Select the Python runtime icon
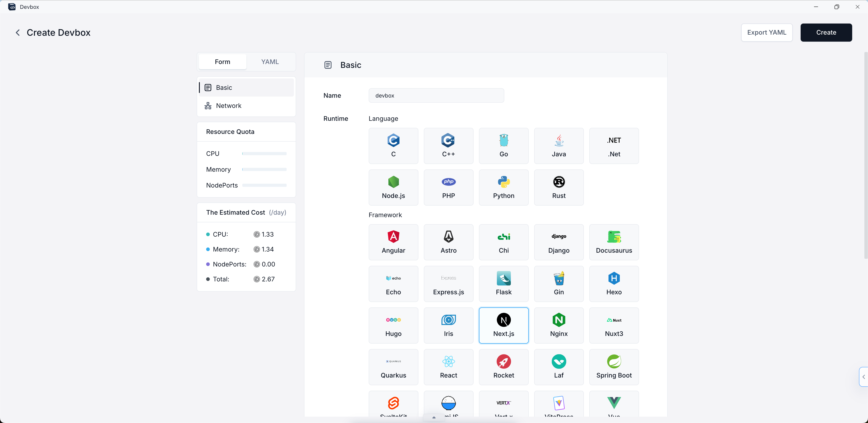 point(503,187)
